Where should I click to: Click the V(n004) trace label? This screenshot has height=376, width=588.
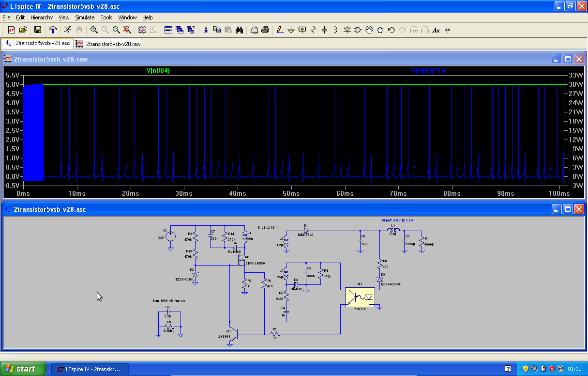[x=158, y=71]
